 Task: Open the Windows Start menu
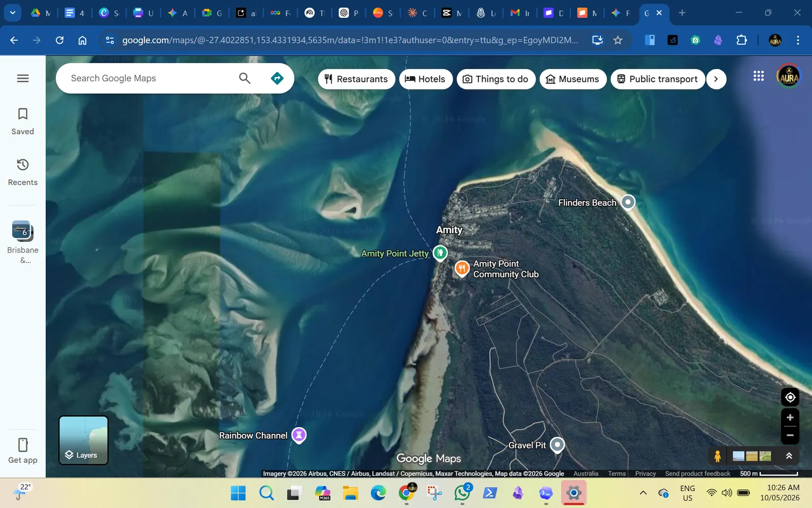[x=238, y=493]
